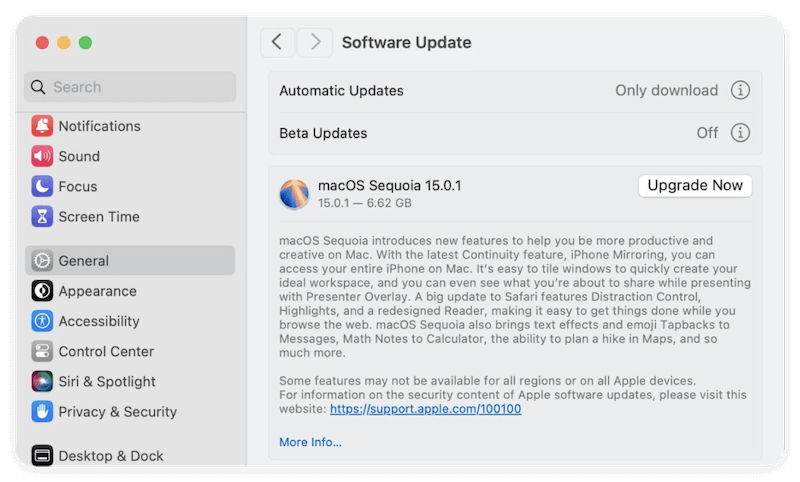Open Beta Updates info button
The height and width of the screenshot is (482, 800).
740,133
